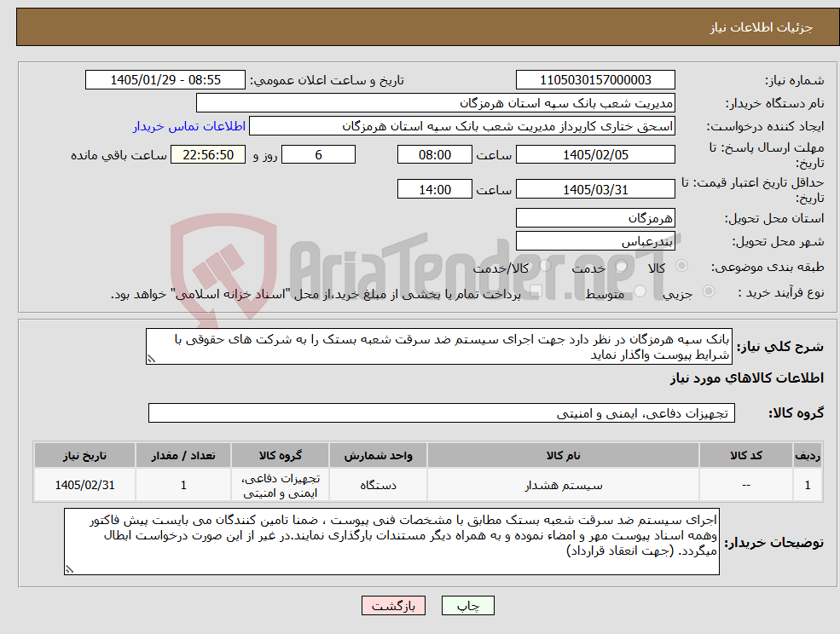Click the اطلاعات کالاهای مورد نیاز heading

tap(747, 378)
